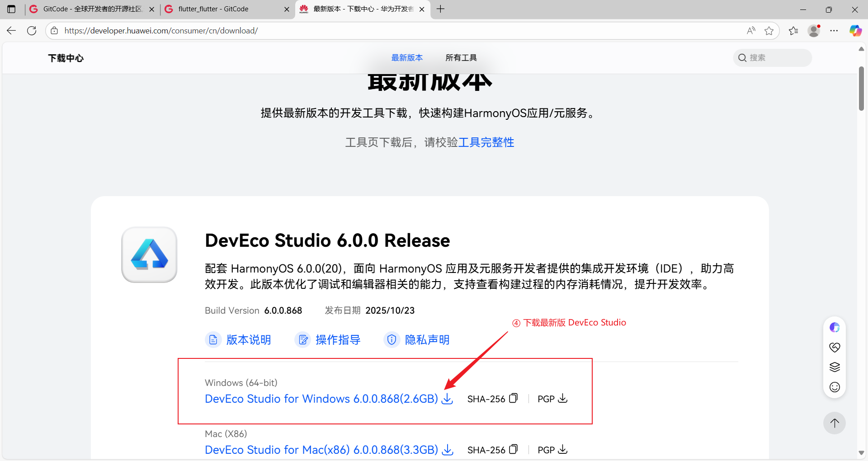The width and height of the screenshot is (868, 461).
Task: Click download arrow icon for Mac(x86) build
Action: coord(447,450)
